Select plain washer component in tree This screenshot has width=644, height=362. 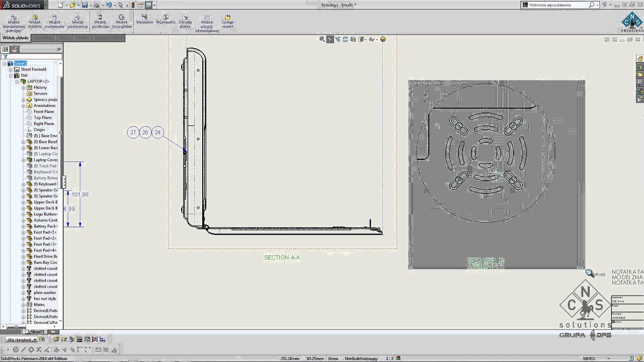45,293
